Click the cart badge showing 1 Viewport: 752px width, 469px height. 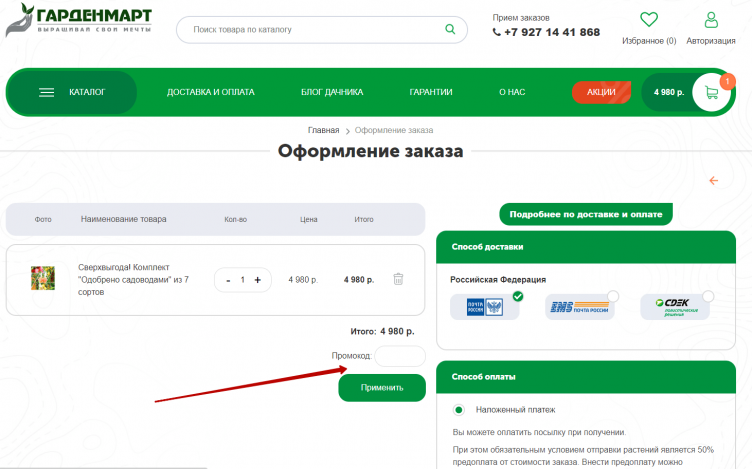coord(727,81)
